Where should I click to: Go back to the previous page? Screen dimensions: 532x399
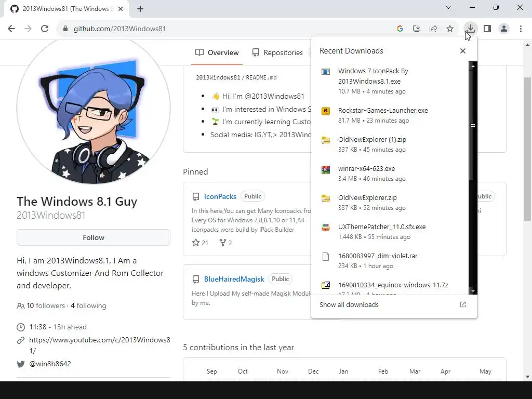(x=11, y=29)
